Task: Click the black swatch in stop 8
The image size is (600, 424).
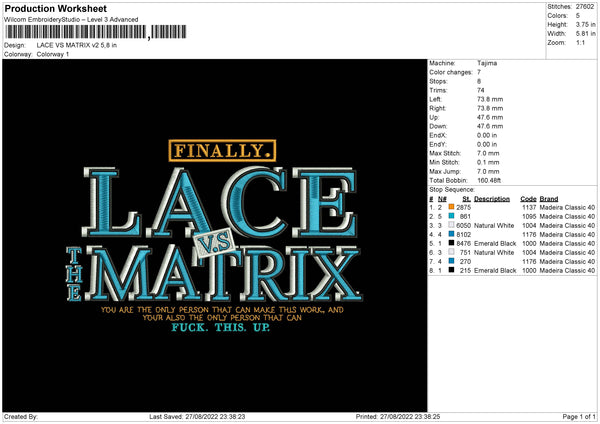Action: click(451, 270)
